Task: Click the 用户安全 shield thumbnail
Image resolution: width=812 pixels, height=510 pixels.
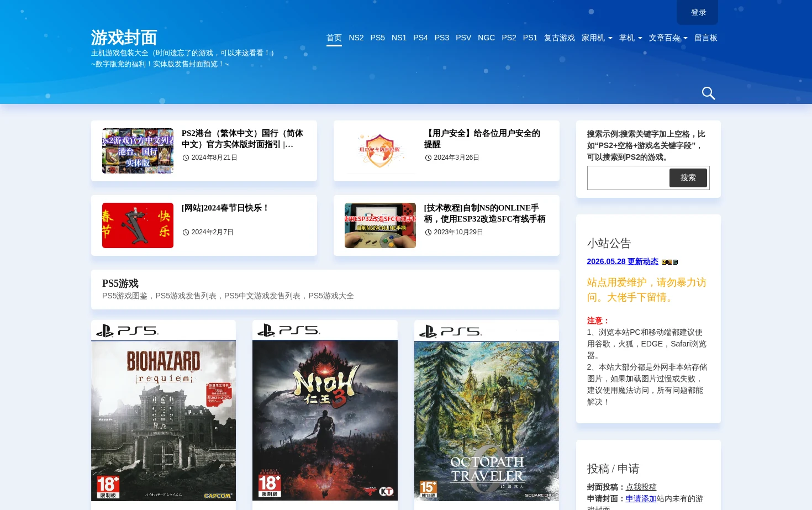Action: pos(380,151)
